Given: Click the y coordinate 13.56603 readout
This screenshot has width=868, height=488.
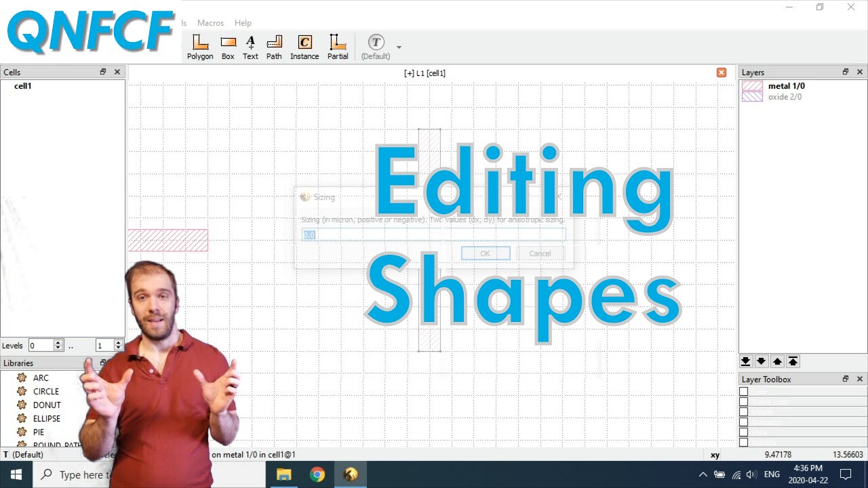Looking at the screenshot, I should [x=848, y=455].
